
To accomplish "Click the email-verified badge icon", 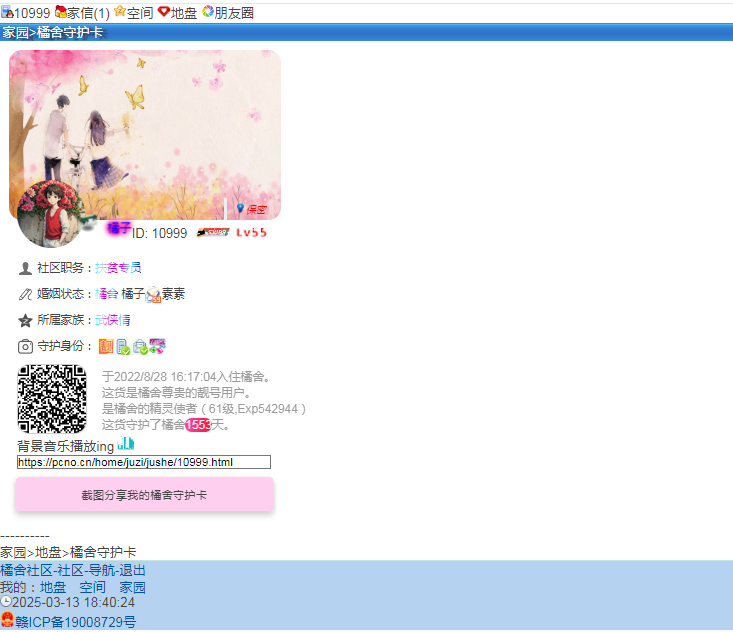I will (140, 347).
